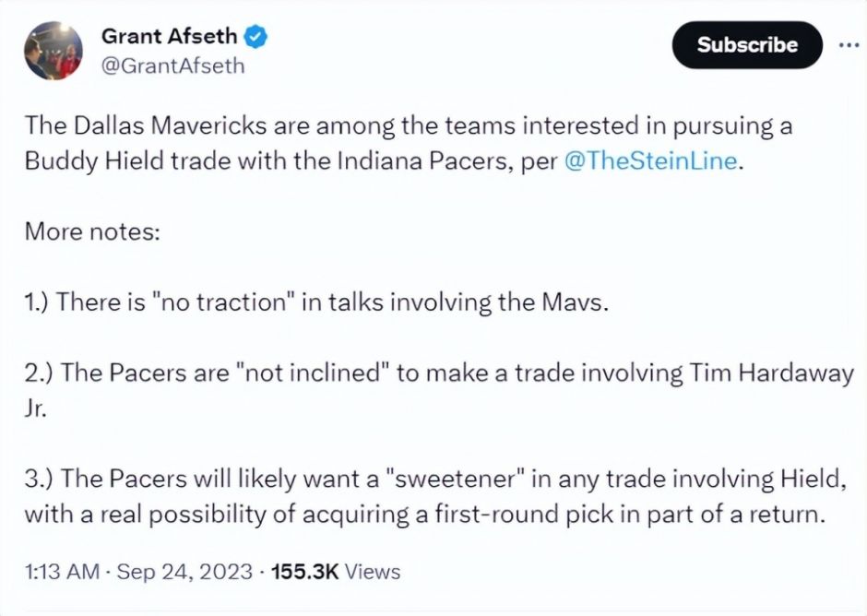This screenshot has width=867, height=616.
Task: Open the @GrantAfseth handle
Action: (x=172, y=65)
